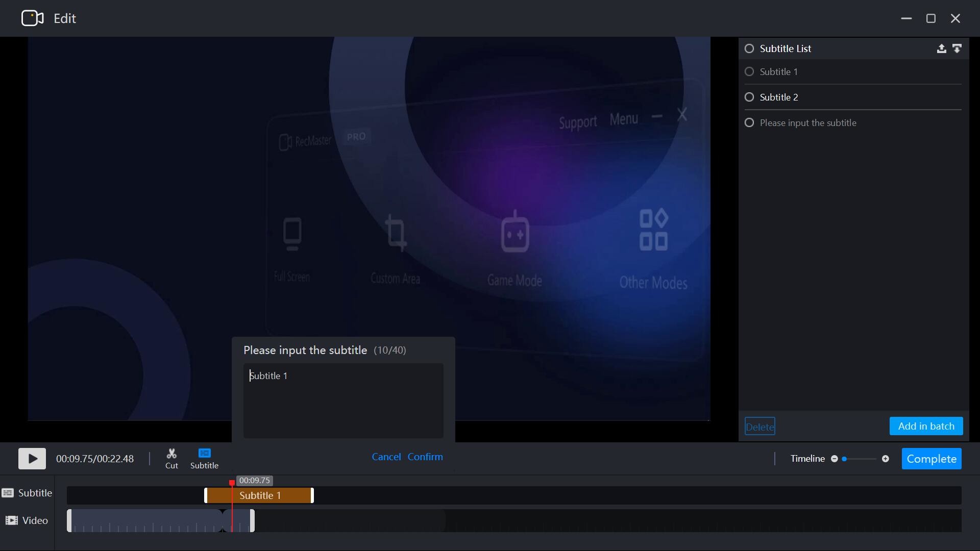
Task: Click the Subtitle List header circle
Action: coord(749,48)
